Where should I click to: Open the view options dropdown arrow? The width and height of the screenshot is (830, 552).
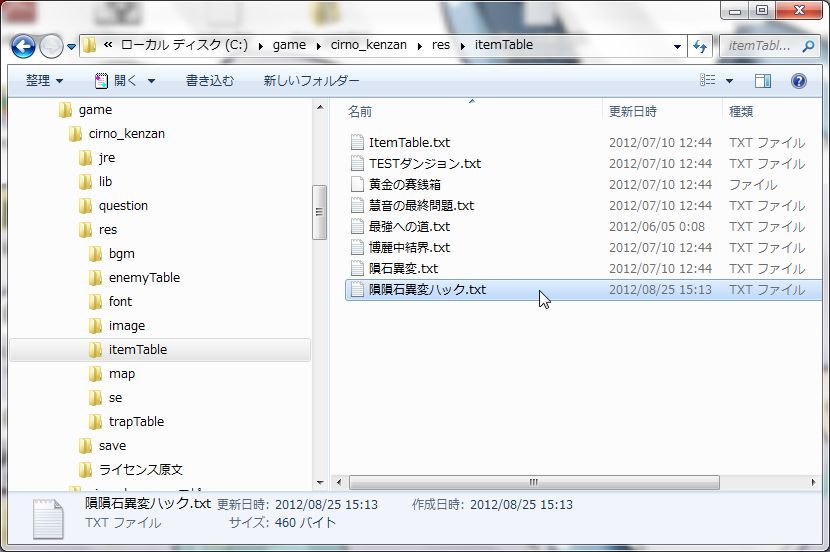point(729,81)
